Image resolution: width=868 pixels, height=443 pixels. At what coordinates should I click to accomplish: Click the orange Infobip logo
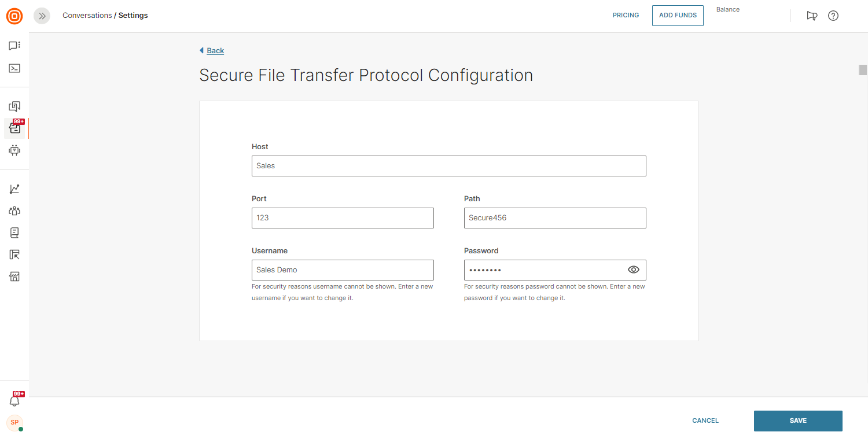pos(14,16)
